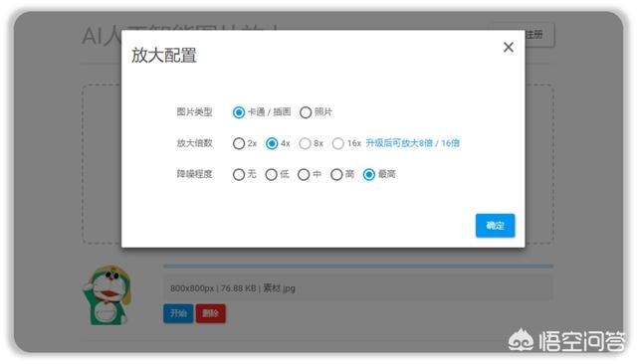Click the blue 开始 button

[x=178, y=313]
